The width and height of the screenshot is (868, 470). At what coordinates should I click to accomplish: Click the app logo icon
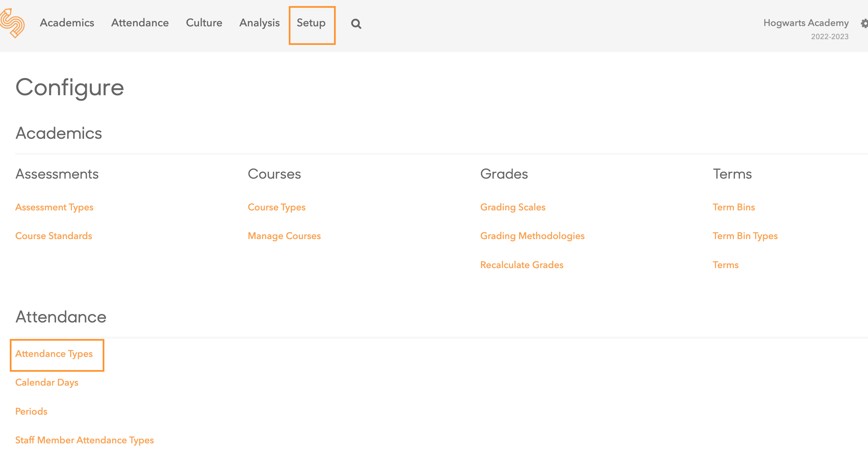(x=12, y=23)
